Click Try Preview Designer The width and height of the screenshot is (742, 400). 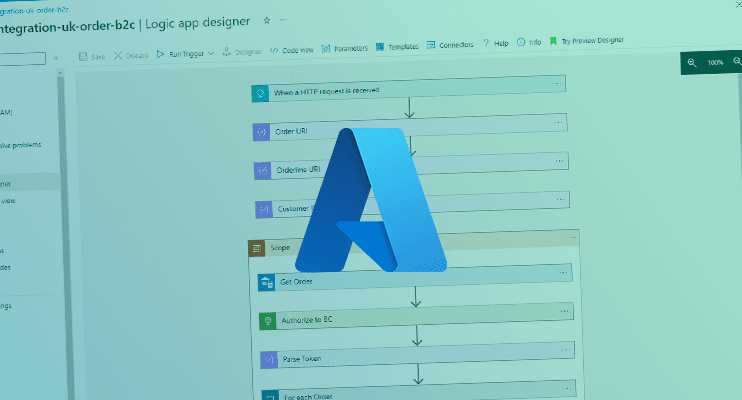point(587,41)
